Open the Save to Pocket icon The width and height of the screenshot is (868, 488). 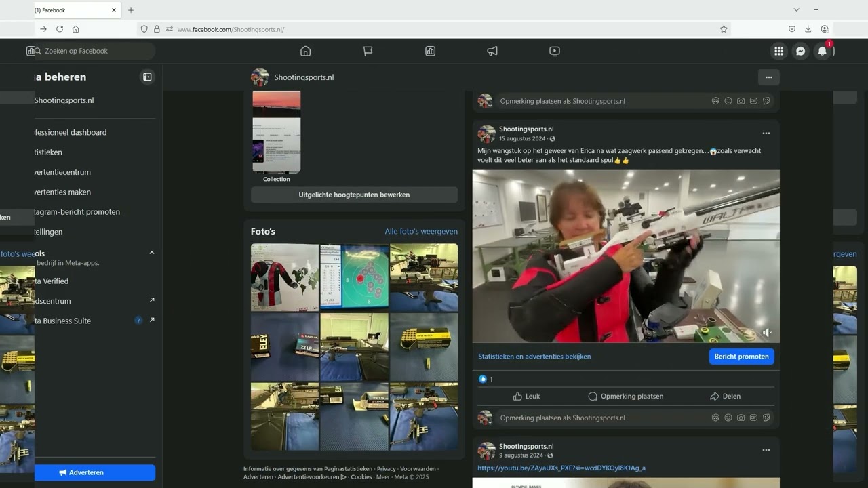(x=792, y=29)
